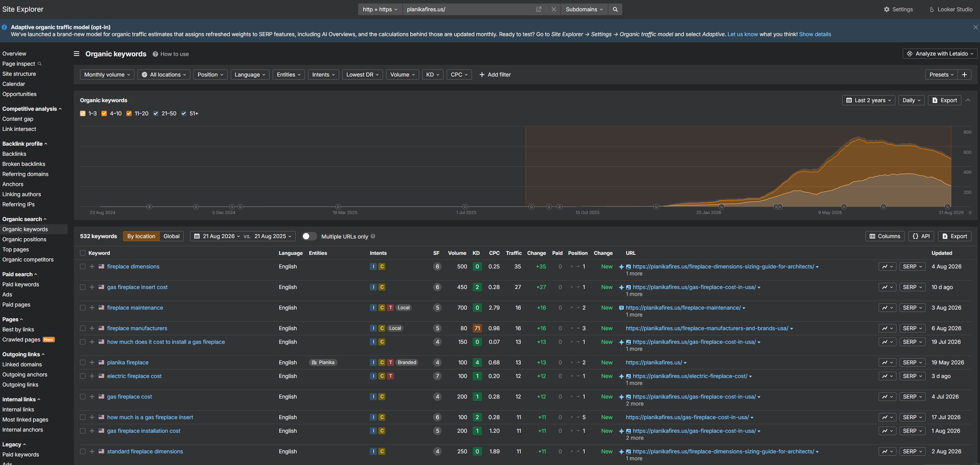Collapse the organic keywords chart panel
The width and height of the screenshot is (980, 465).
click(x=968, y=100)
